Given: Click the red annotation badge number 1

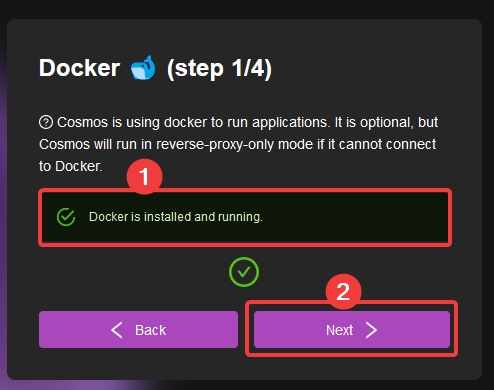Looking at the screenshot, I should pos(144,176).
